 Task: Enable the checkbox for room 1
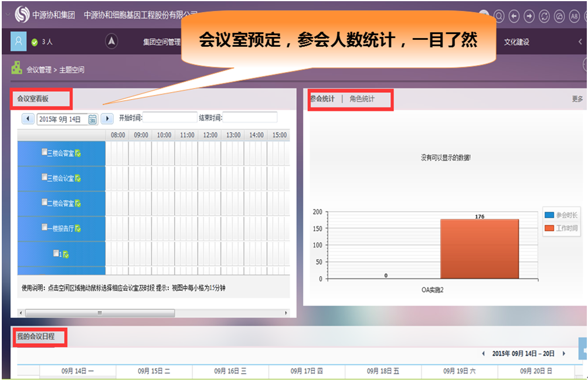tap(56, 254)
